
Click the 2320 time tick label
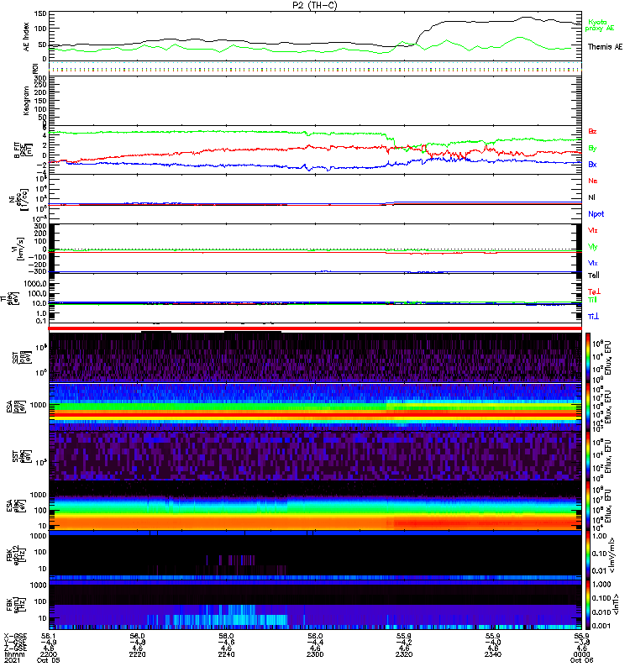pos(404,654)
